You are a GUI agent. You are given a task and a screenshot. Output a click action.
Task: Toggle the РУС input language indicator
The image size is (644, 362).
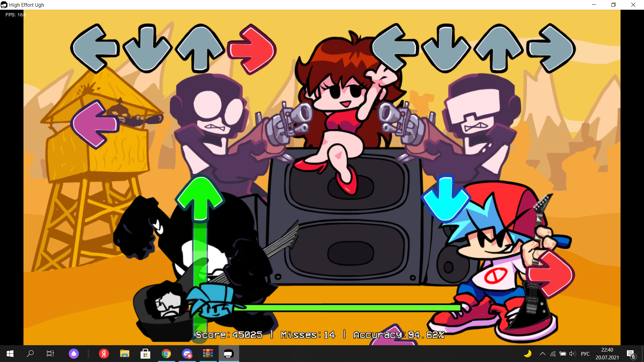coord(585,354)
